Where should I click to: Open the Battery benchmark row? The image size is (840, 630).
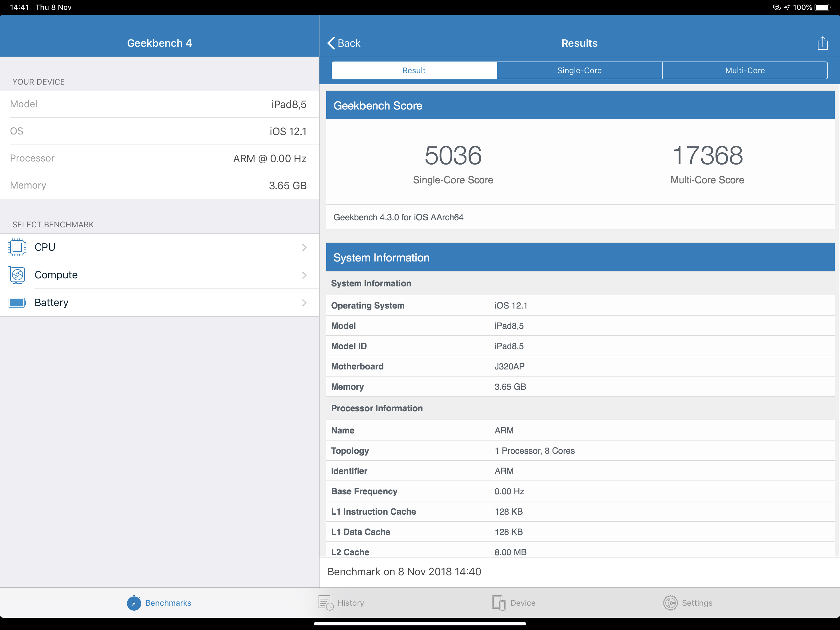click(x=160, y=303)
